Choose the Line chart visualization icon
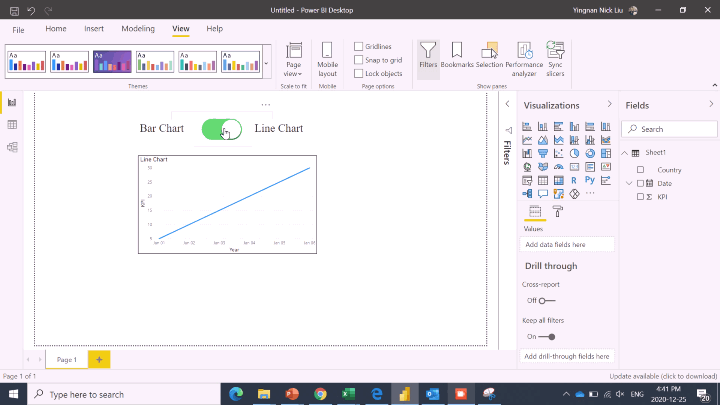Viewport: 720px width, 405px height. pyautogui.click(x=527, y=140)
